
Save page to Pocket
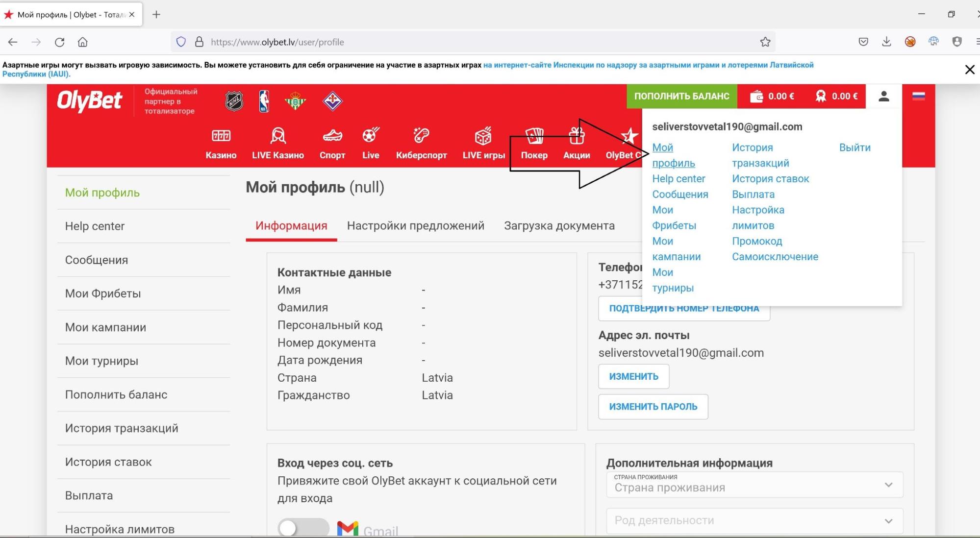[863, 42]
